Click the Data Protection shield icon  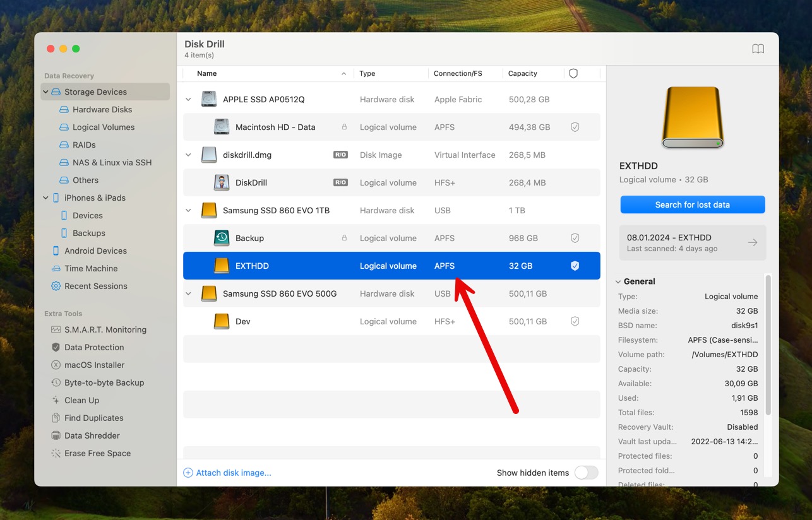click(x=56, y=348)
